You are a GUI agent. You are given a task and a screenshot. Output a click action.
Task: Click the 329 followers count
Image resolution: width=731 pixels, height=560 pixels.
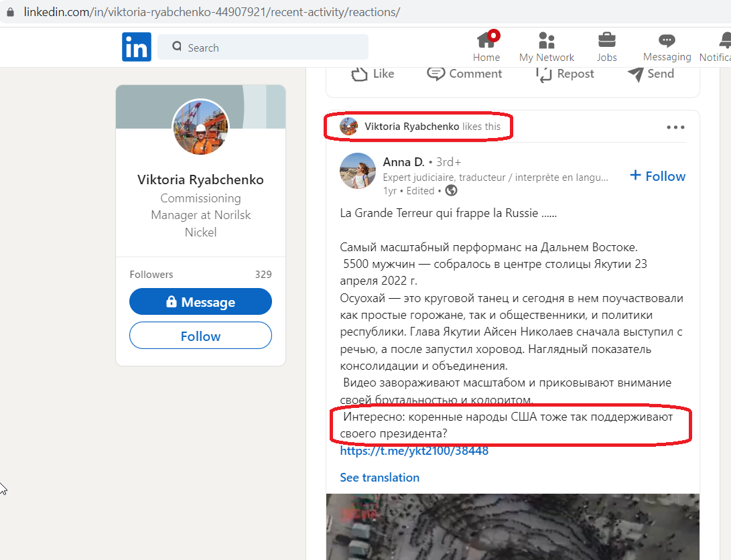coord(263,275)
